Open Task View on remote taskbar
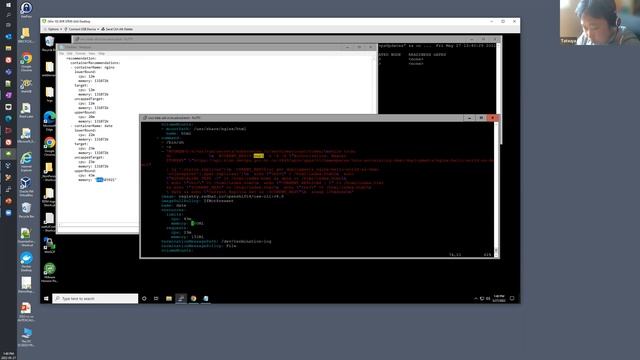The width and height of the screenshot is (640, 360). (x=156, y=299)
